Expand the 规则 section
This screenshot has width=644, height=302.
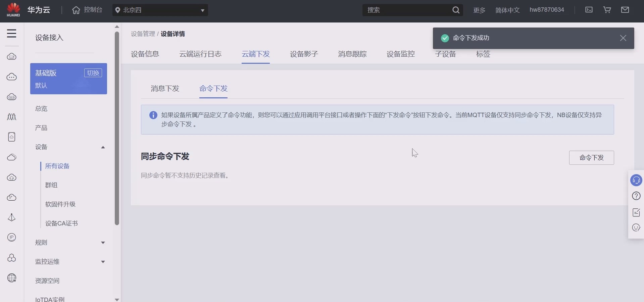pyautogui.click(x=103, y=243)
